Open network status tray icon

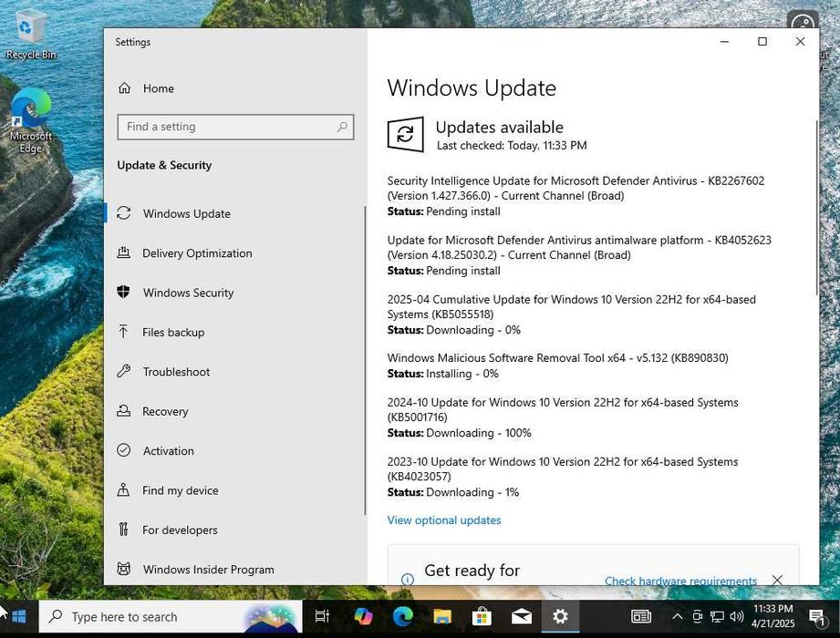click(x=717, y=617)
